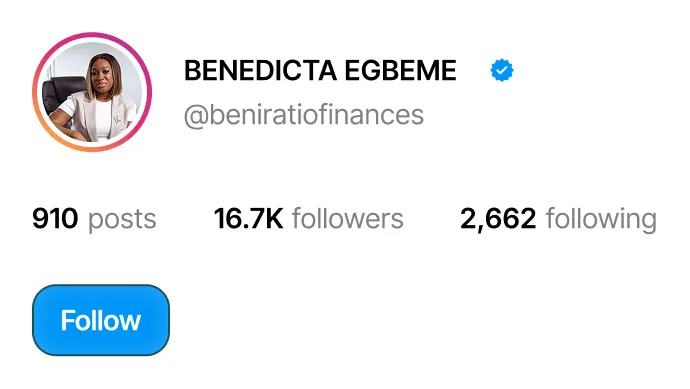Viewport: 690px width, 389px height.
Task: Click the Follow button
Action: pos(101,320)
